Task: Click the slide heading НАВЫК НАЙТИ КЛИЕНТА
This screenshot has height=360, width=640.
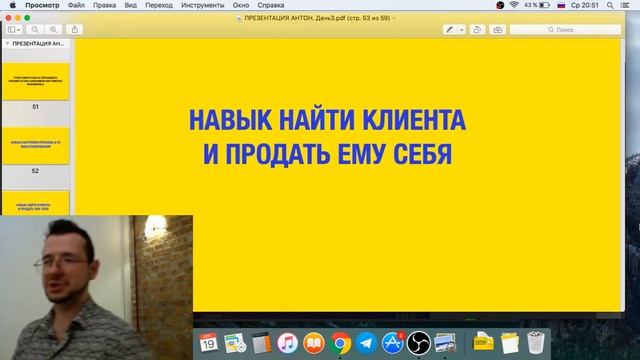Action: coord(327,120)
